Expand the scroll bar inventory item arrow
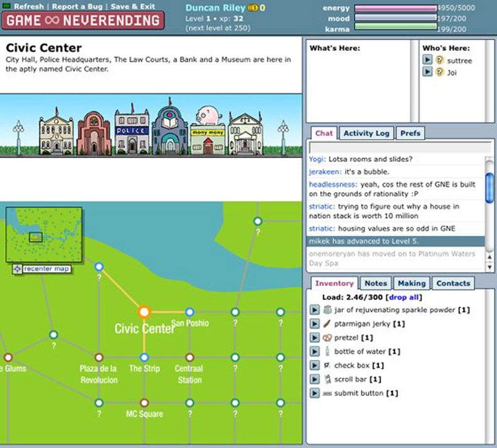 pos(315,379)
